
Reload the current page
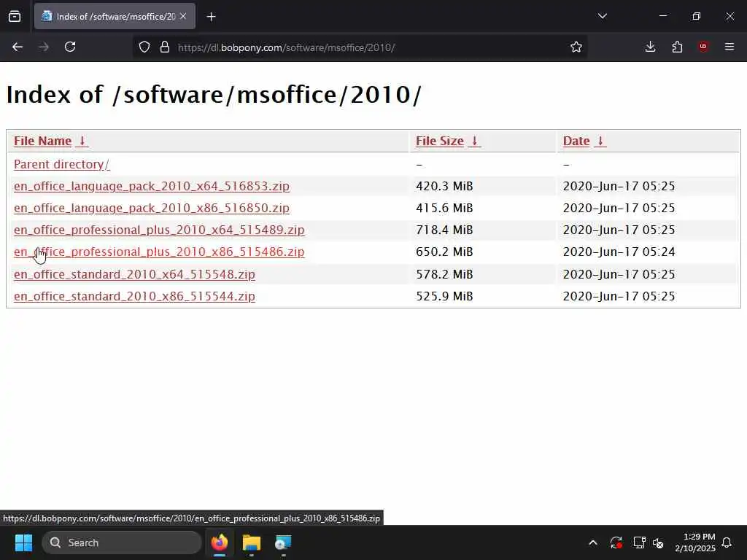[70, 47]
